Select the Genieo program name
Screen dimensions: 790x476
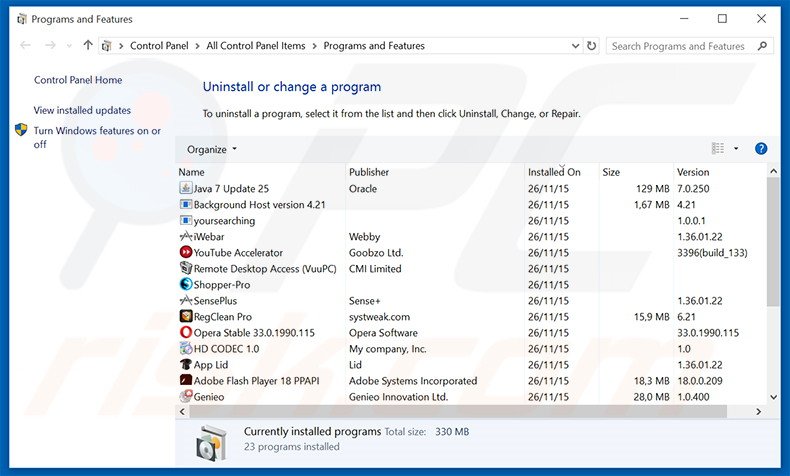pos(209,397)
